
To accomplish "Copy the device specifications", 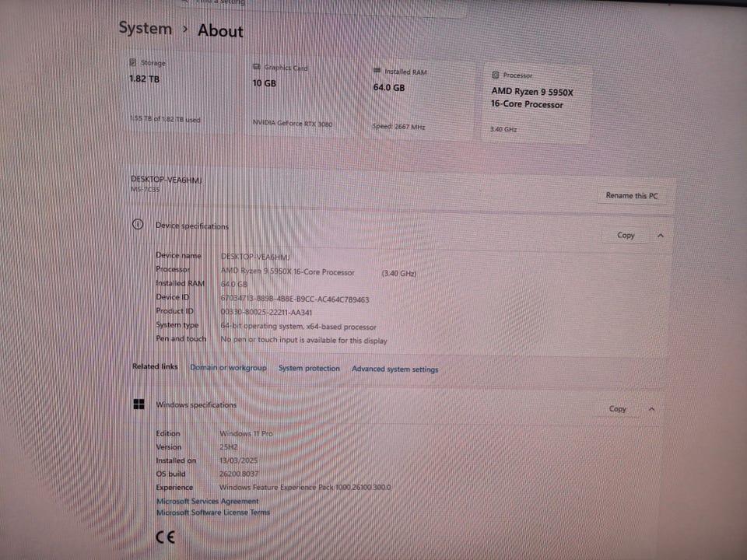I will [626, 235].
